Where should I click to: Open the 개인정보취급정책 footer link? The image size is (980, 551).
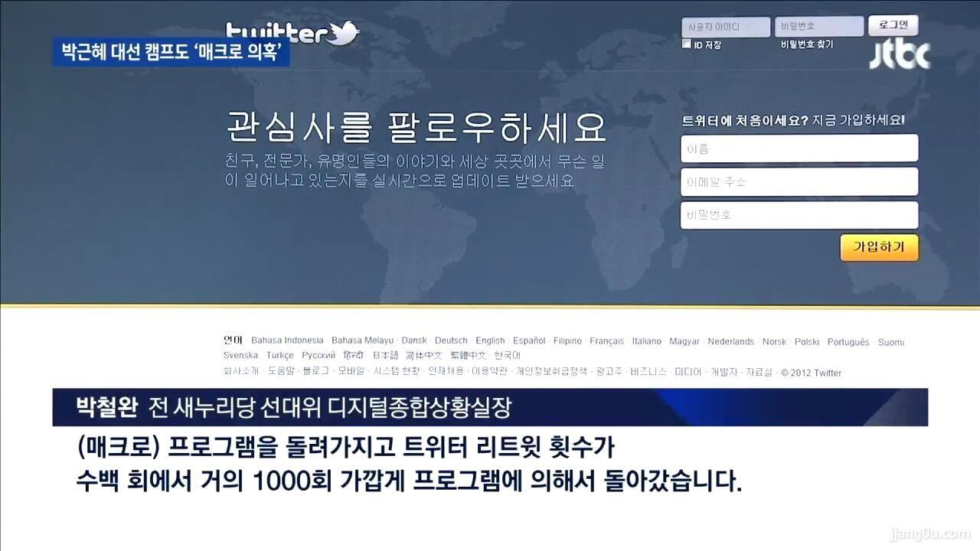click(551, 371)
